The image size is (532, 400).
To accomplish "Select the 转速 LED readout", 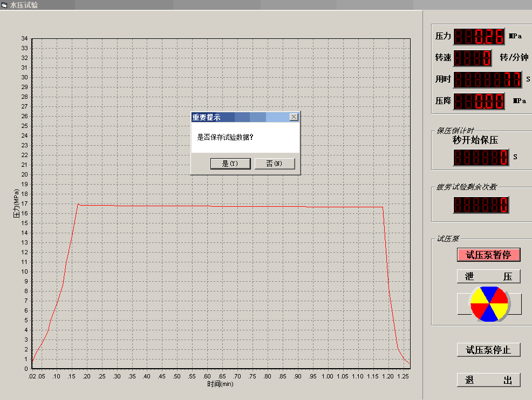I will 472,58.
